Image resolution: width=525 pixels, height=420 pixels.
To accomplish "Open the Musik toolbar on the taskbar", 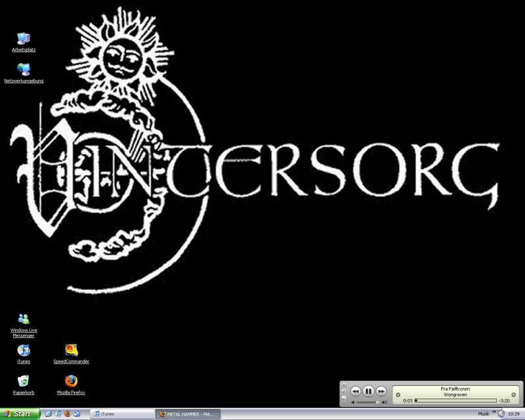I will point(483,414).
